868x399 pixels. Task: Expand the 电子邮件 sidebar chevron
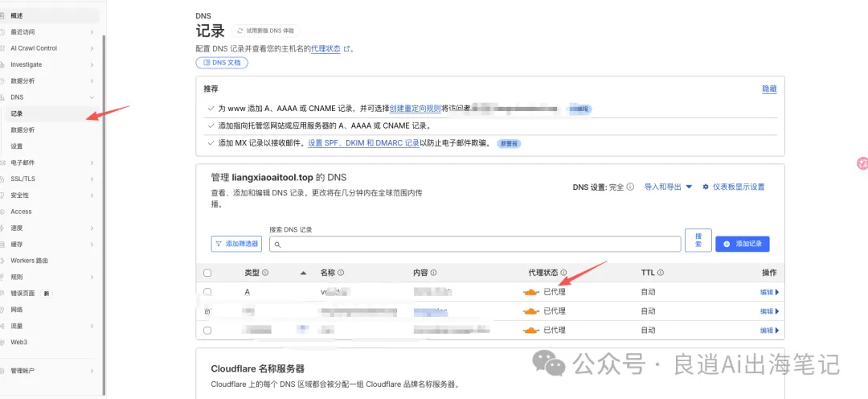point(92,163)
